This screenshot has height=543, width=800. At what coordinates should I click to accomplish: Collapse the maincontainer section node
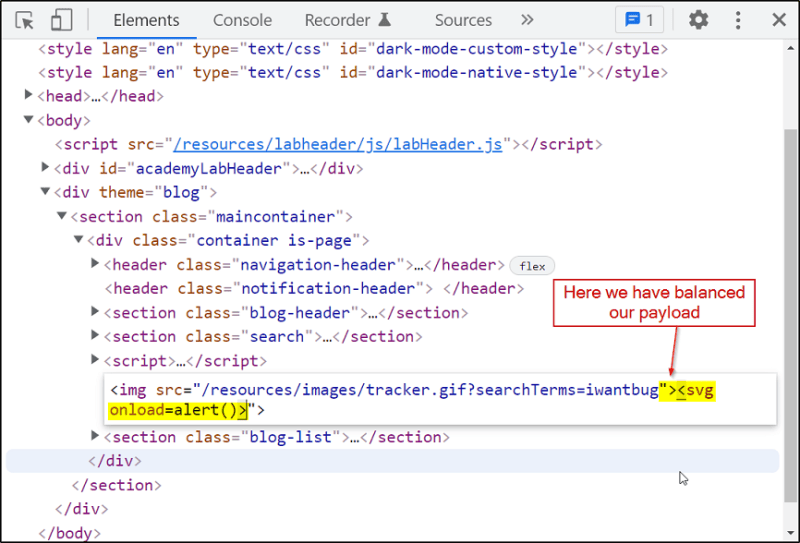(x=62, y=215)
